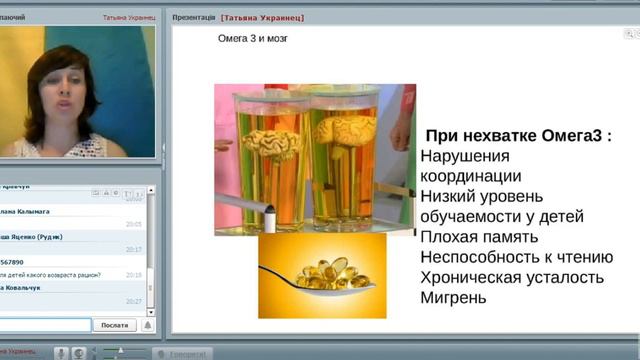Click the chat scrollbar up arrow
The height and width of the screenshot is (360, 640).
[x=151, y=190]
